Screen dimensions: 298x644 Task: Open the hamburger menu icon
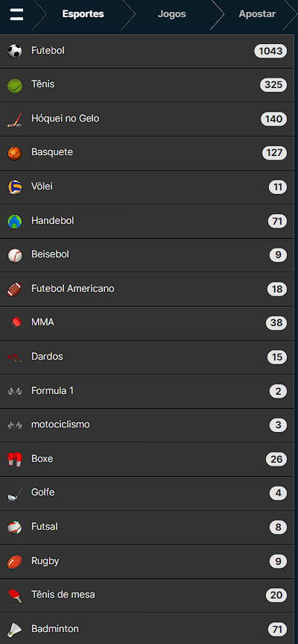(x=16, y=14)
